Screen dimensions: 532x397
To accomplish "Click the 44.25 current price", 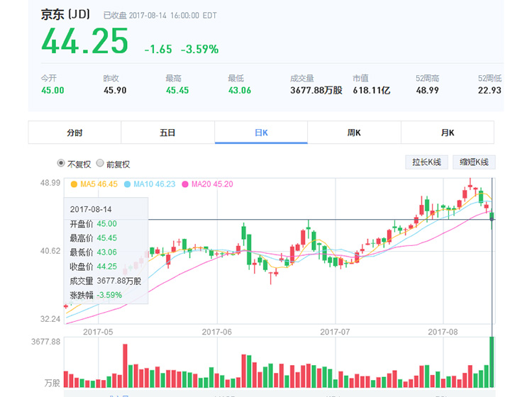I will (85, 41).
